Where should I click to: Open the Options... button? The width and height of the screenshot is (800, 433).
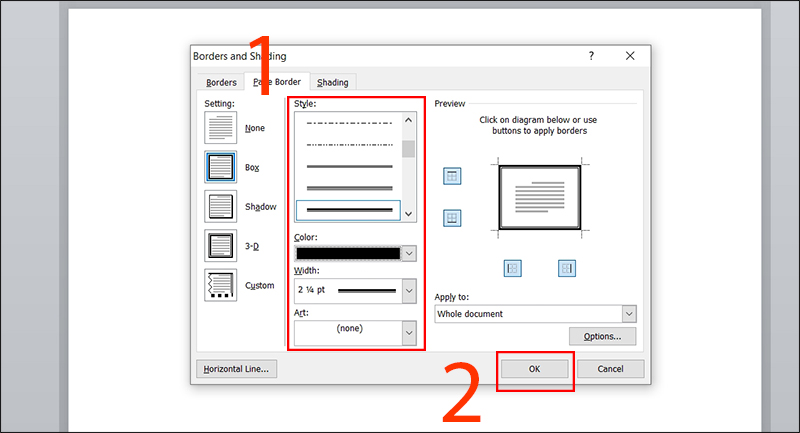click(603, 337)
